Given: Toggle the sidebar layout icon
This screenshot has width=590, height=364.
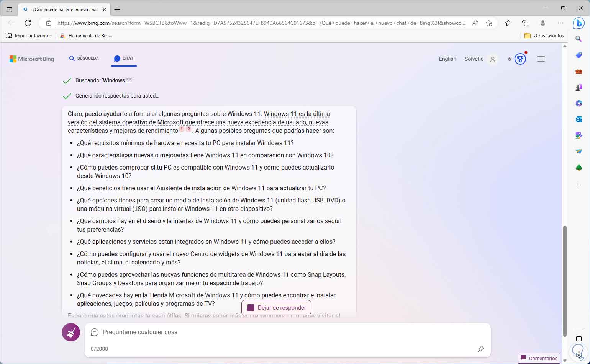Looking at the screenshot, I should pos(579,339).
